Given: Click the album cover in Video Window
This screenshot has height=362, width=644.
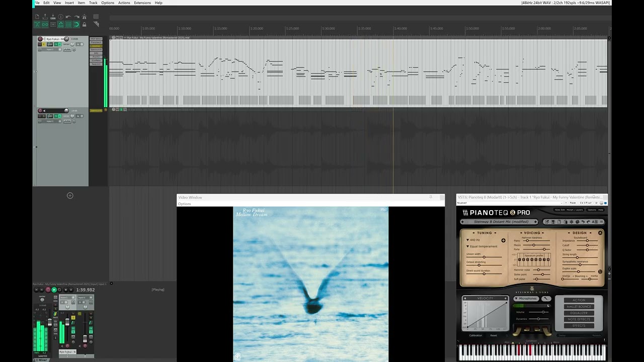Looking at the screenshot, I should pos(310,284).
